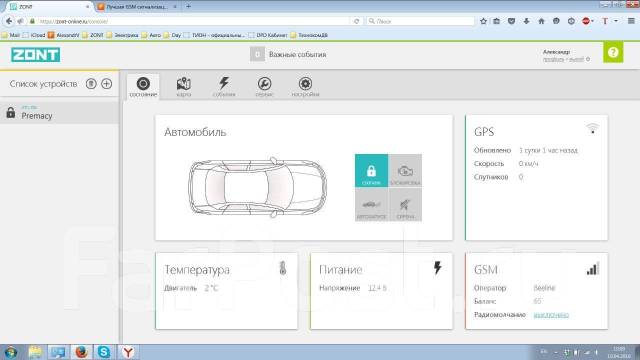Click the thermometer icon in Температура card
Viewport: 640px width, 360px height.
pyautogui.click(x=282, y=268)
